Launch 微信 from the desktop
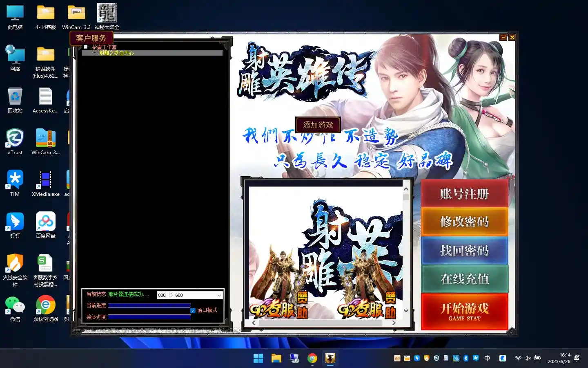 tap(15, 309)
